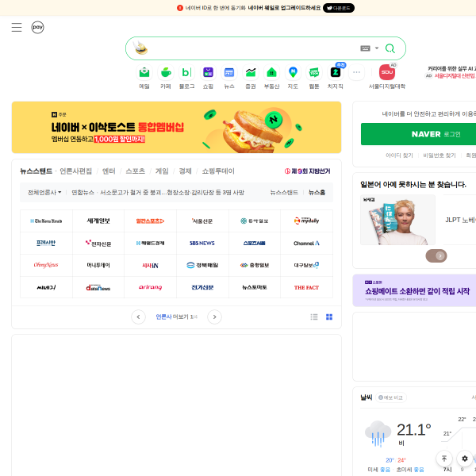
Task: Open the 프레시안 press tile
Action: click(x=46, y=244)
